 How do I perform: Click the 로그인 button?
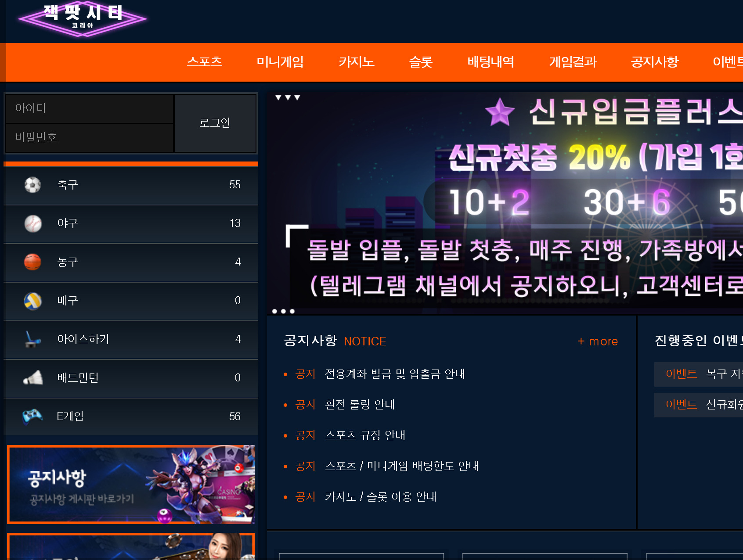[x=215, y=123]
